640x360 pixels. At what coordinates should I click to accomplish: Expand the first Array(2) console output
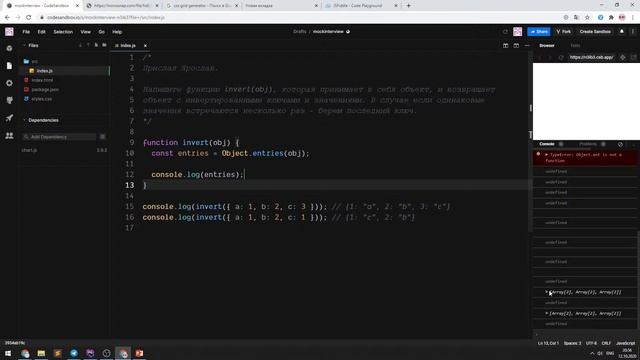pos(547,292)
